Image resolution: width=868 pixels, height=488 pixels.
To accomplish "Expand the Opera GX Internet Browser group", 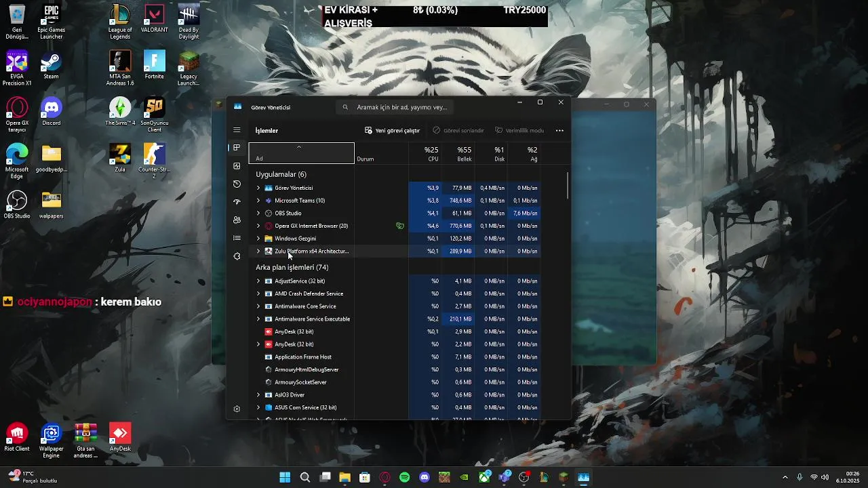I will 258,226.
